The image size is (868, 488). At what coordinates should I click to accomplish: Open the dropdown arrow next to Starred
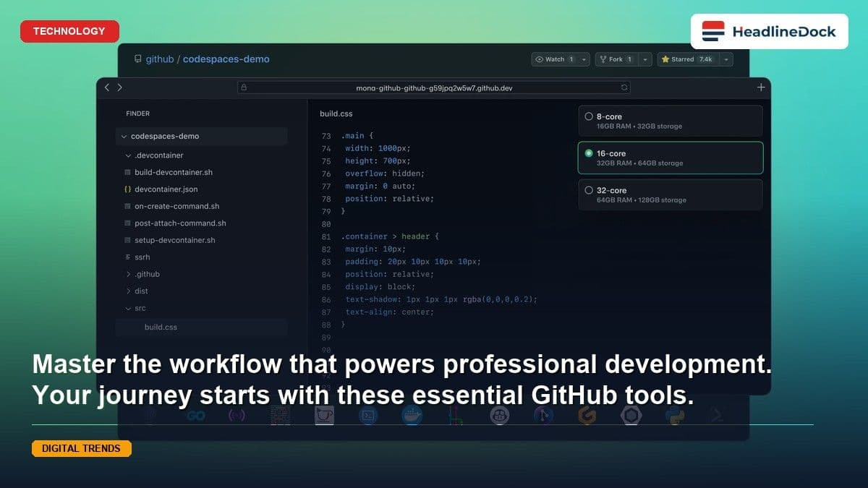click(x=727, y=59)
